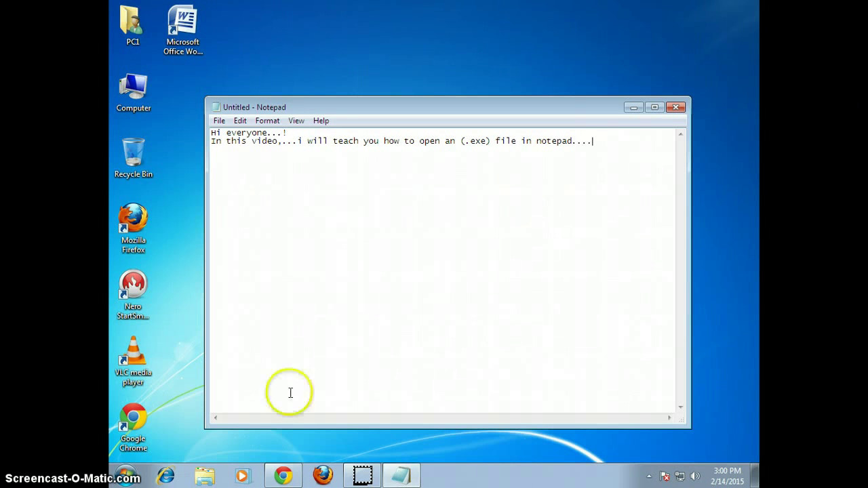Show hidden system tray icons
Screen dimensions: 868x488
coord(649,476)
